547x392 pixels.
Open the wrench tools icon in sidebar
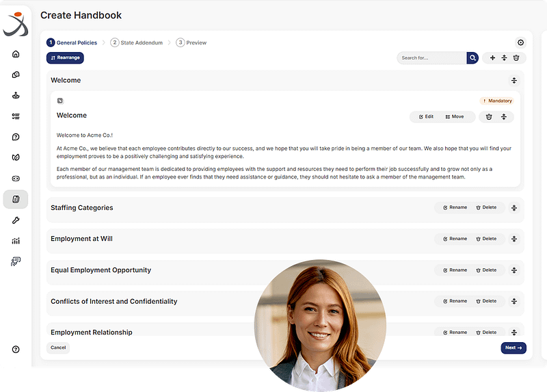coord(16,220)
